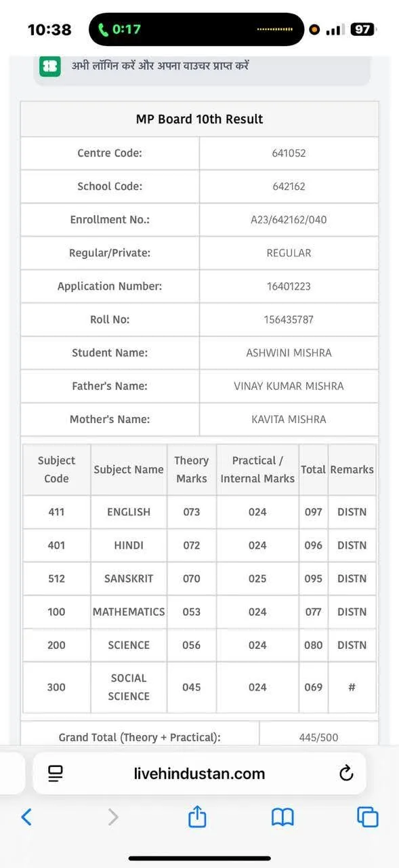
Task: Tap the battery indicator showing 97
Action: 363,29
